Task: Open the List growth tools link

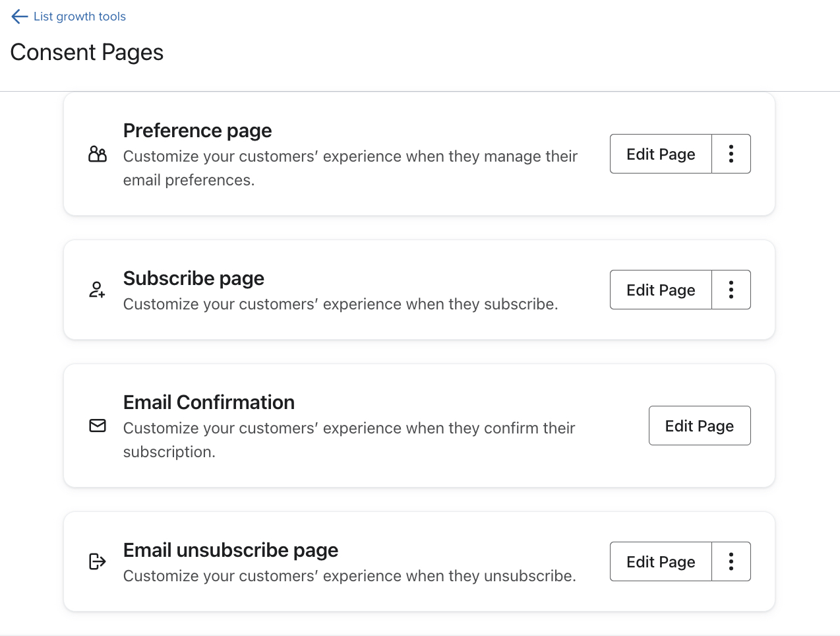Action: pos(79,16)
